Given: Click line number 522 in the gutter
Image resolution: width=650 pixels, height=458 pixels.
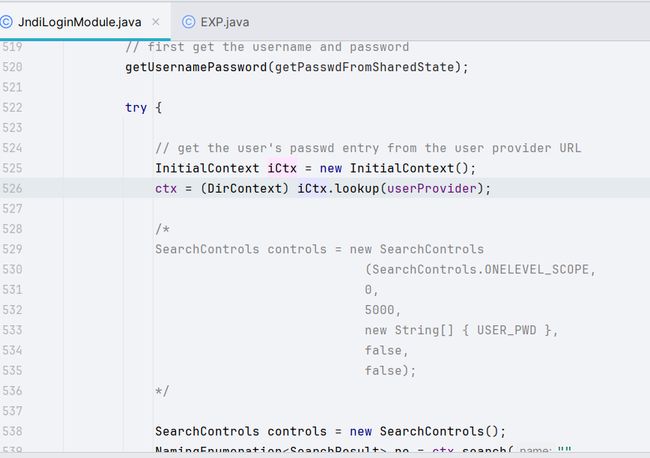Looking at the screenshot, I should coord(12,107).
